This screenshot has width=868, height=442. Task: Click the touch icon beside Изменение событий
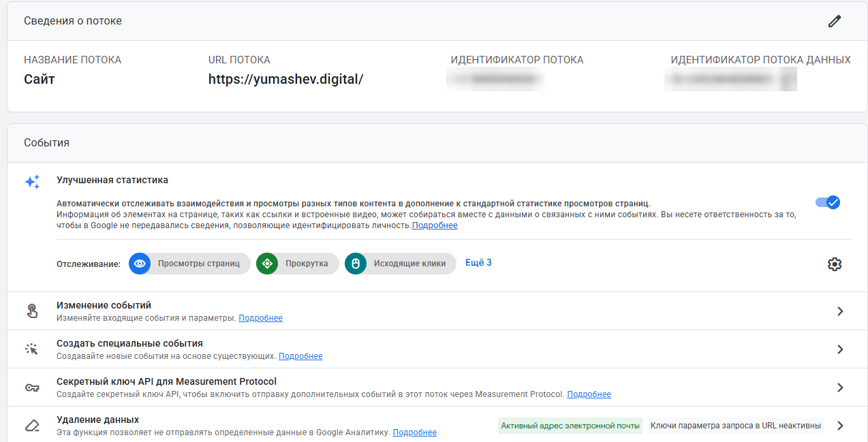click(32, 311)
